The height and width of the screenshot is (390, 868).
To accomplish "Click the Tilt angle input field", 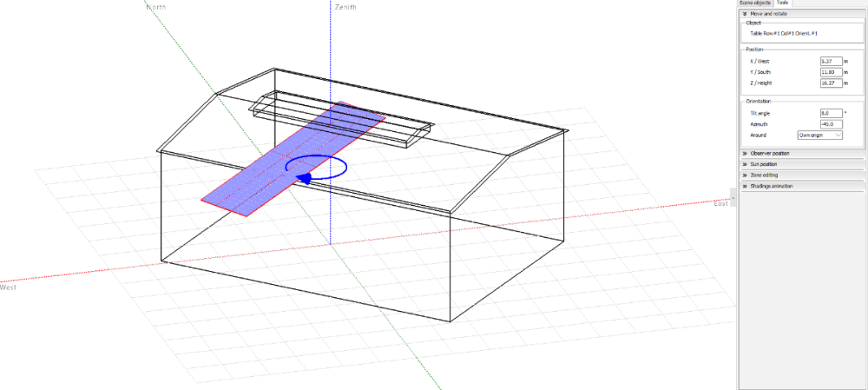I will 831,113.
